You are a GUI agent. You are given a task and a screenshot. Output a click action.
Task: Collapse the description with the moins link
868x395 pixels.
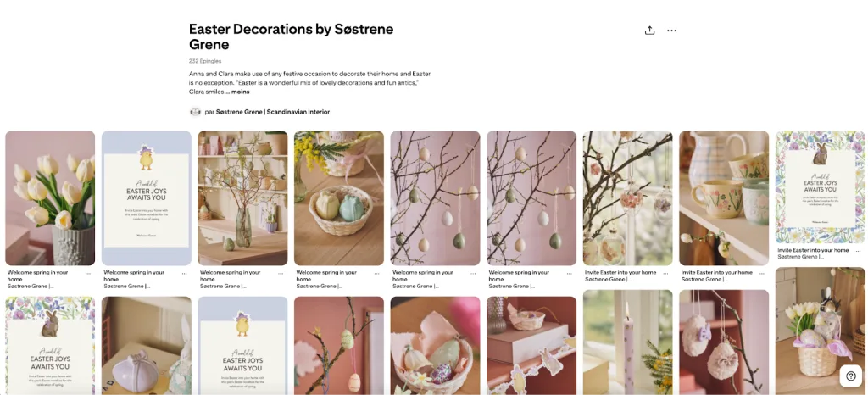(x=240, y=92)
